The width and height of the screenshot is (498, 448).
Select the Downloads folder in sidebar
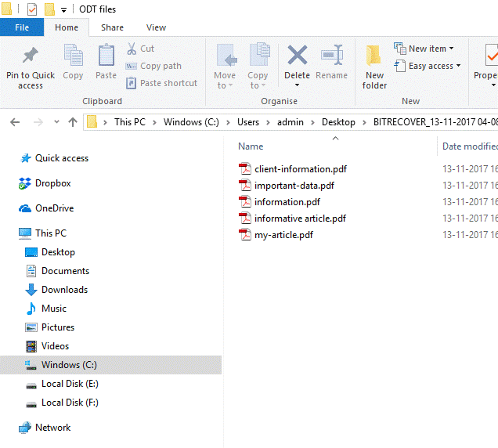(x=64, y=290)
